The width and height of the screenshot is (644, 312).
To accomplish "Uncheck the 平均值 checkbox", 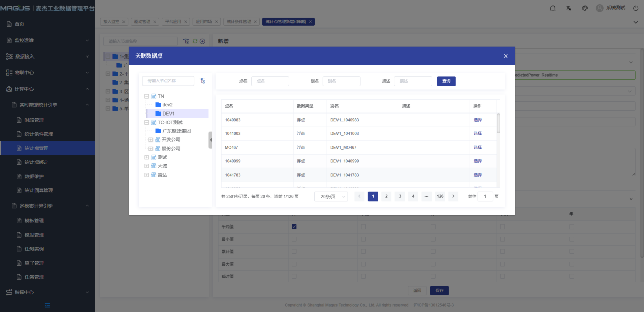I will (x=294, y=226).
